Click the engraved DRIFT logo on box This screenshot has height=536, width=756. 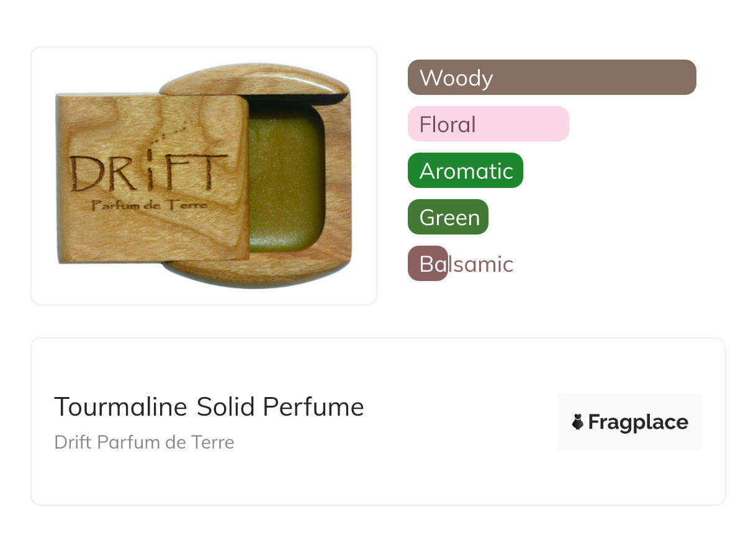[149, 174]
